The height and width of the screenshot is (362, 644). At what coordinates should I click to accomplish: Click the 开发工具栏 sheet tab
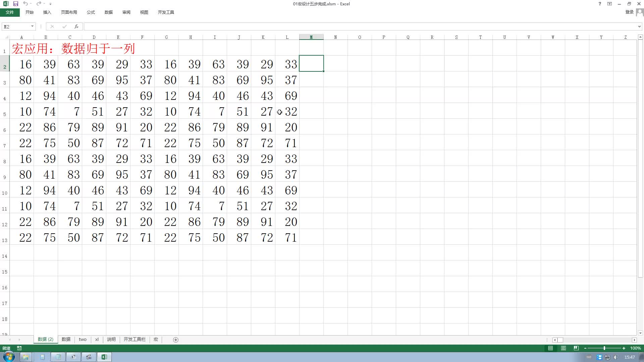tap(135, 339)
